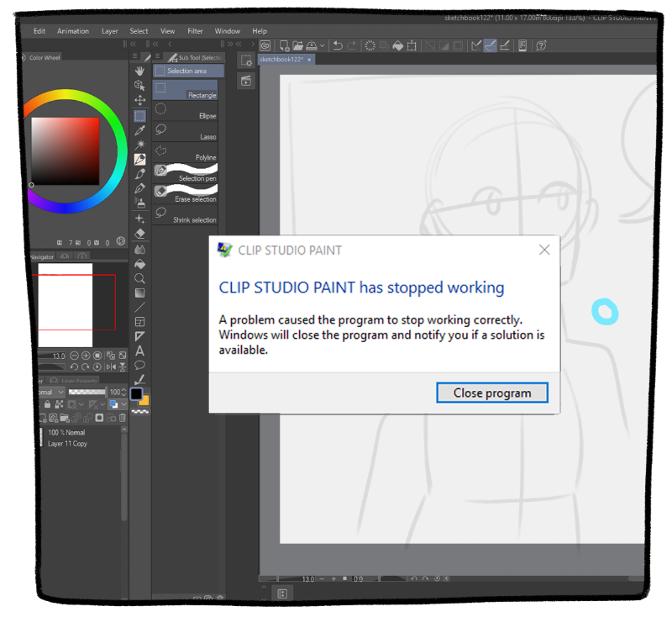Select the Operation object tool
The width and height of the screenshot is (672, 617).
tap(139, 86)
